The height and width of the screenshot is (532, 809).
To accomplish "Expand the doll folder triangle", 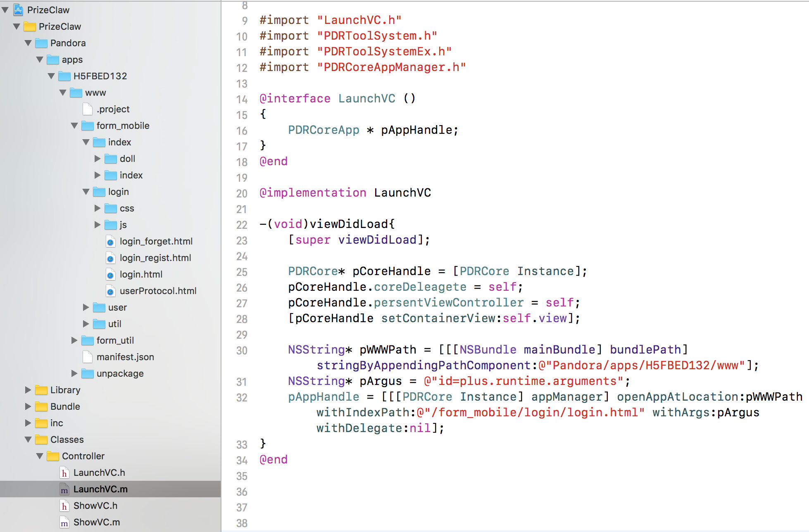I will [x=98, y=159].
